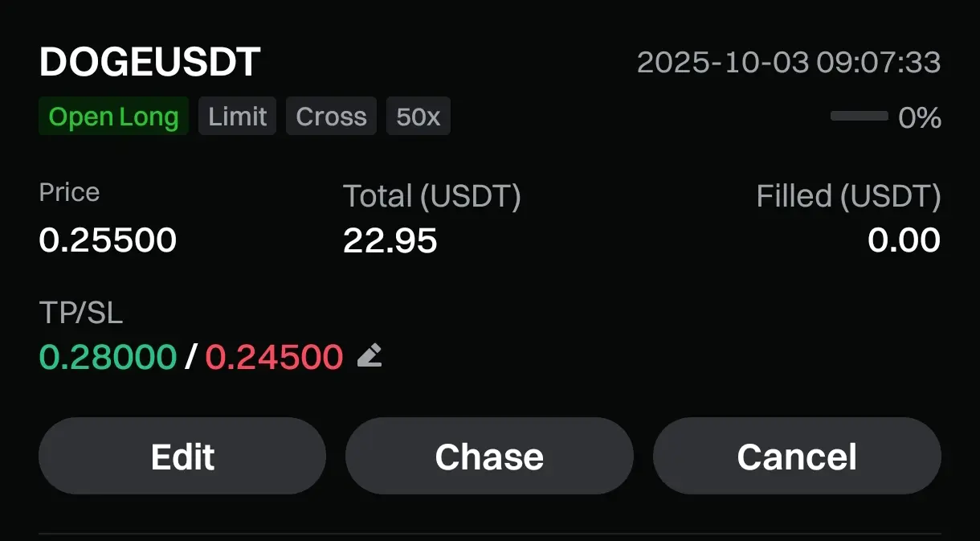Click the order price 0.25500

pos(108,240)
